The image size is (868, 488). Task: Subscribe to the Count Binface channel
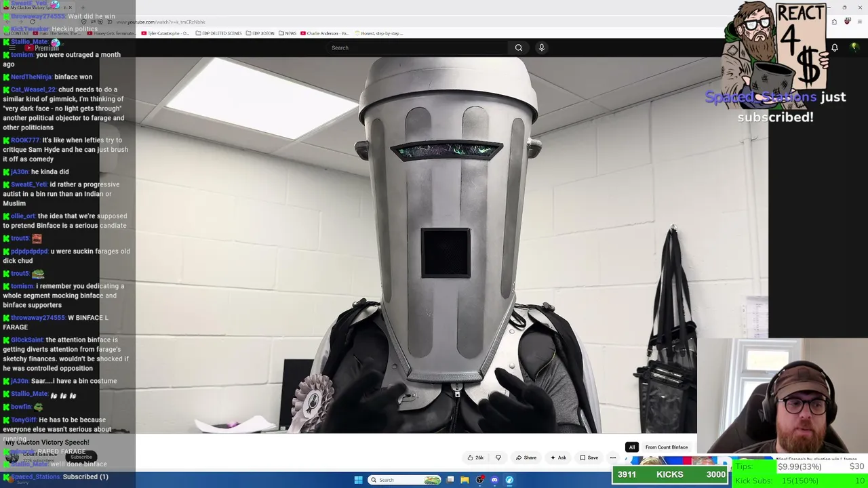click(81, 457)
